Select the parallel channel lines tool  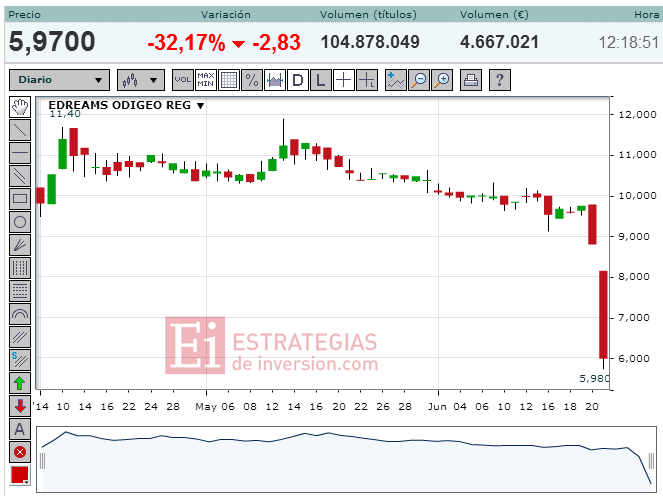coord(20,175)
